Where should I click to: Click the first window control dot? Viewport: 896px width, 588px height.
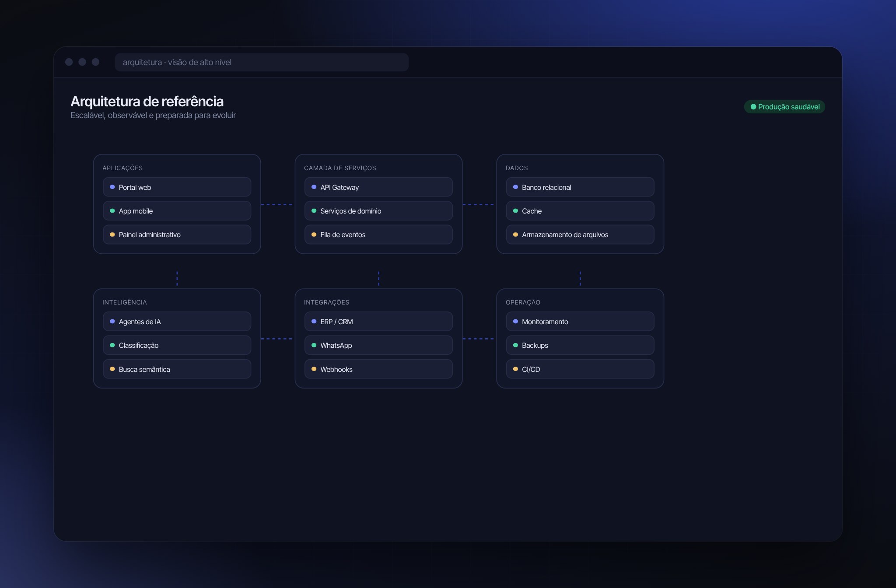point(69,62)
